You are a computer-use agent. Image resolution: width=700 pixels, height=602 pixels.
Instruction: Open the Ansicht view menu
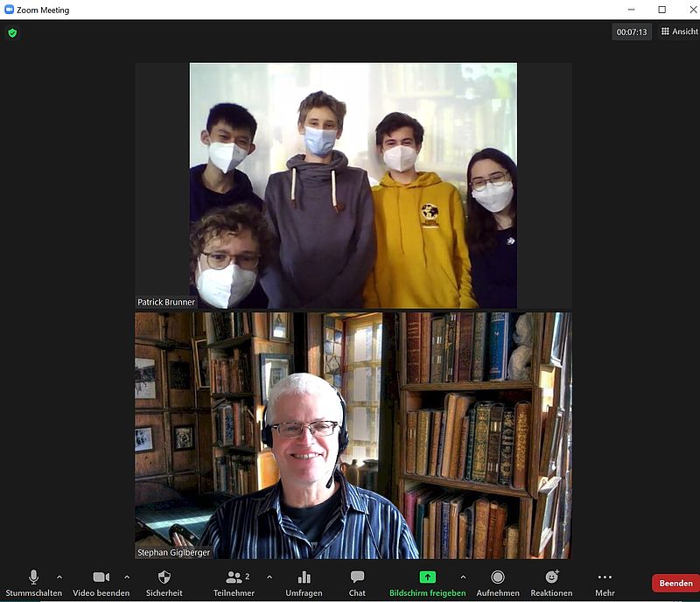point(680,31)
